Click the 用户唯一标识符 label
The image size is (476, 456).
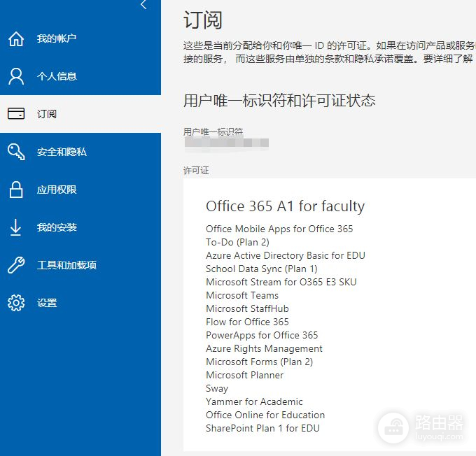(x=213, y=131)
